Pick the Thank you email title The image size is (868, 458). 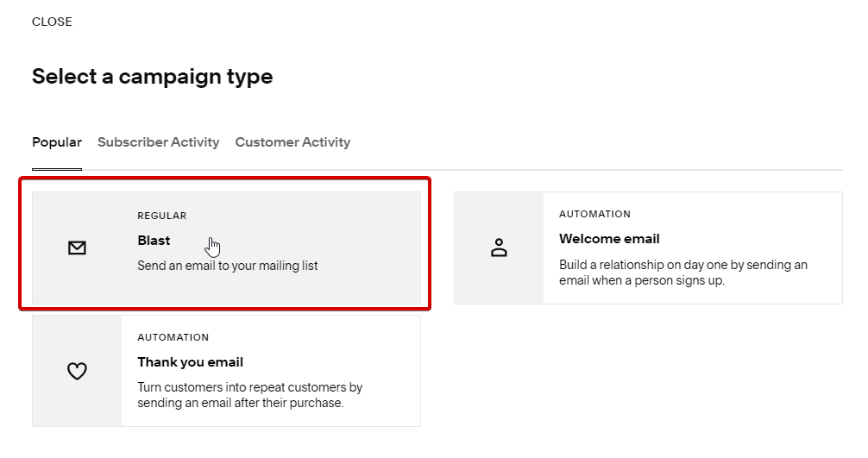190,362
